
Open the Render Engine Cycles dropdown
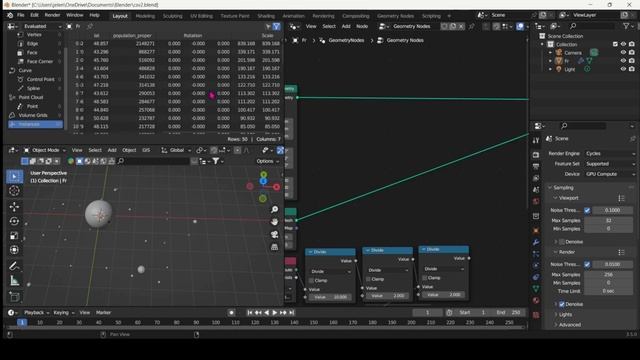pos(610,153)
